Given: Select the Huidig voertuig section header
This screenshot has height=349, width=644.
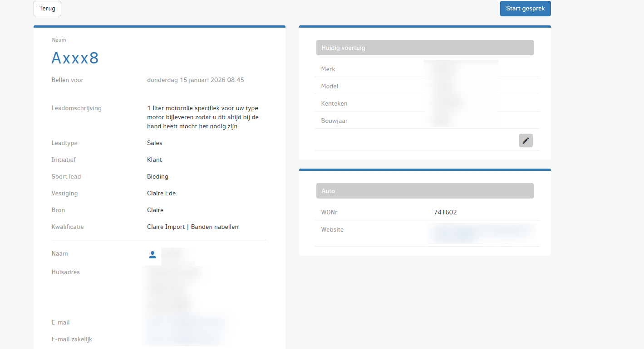Looking at the screenshot, I should [x=424, y=48].
